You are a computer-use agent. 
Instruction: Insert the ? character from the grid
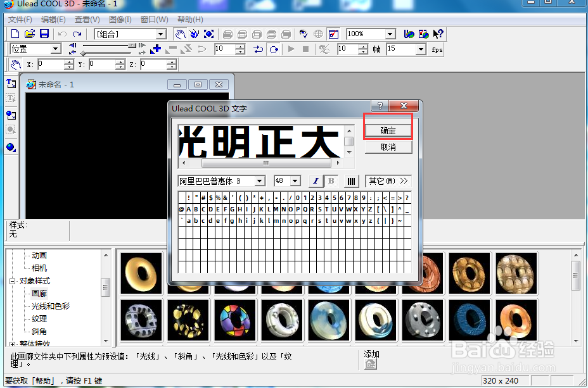coord(407,197)
